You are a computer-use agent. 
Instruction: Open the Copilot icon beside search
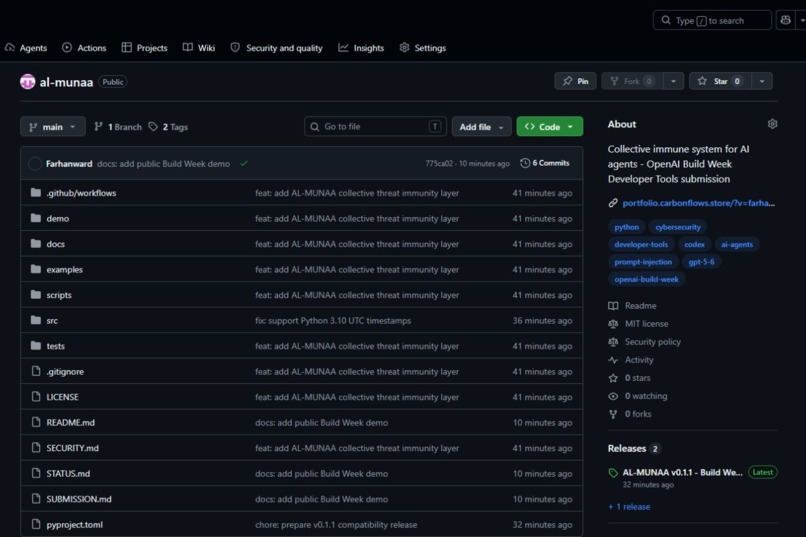(x=785, y=20)
